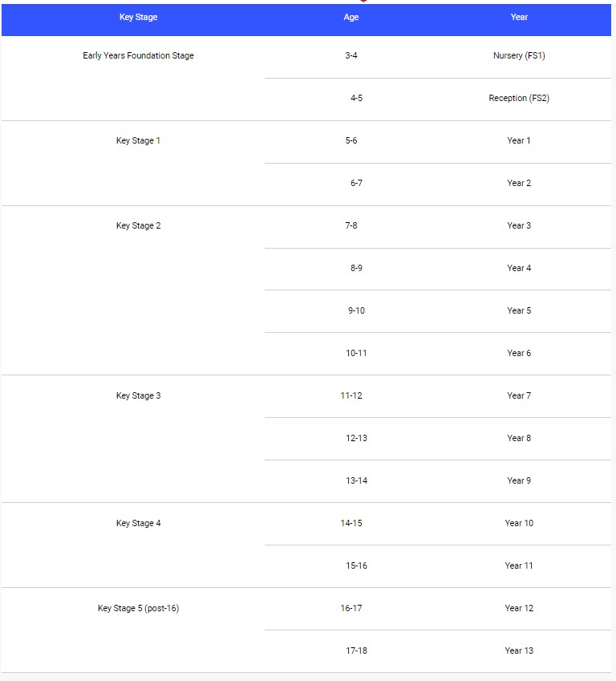Select the Key Stage 2 label
The width and height of the screenshot is (616, 681).
tap(138, 226)
